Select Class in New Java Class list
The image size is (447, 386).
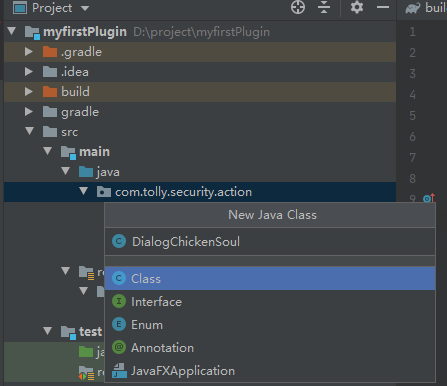[x=270, y=278]
